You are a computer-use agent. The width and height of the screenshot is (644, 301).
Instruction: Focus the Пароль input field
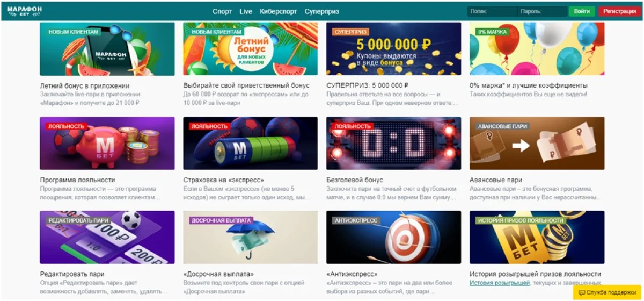pyautogui.click(x=542, y=11)
